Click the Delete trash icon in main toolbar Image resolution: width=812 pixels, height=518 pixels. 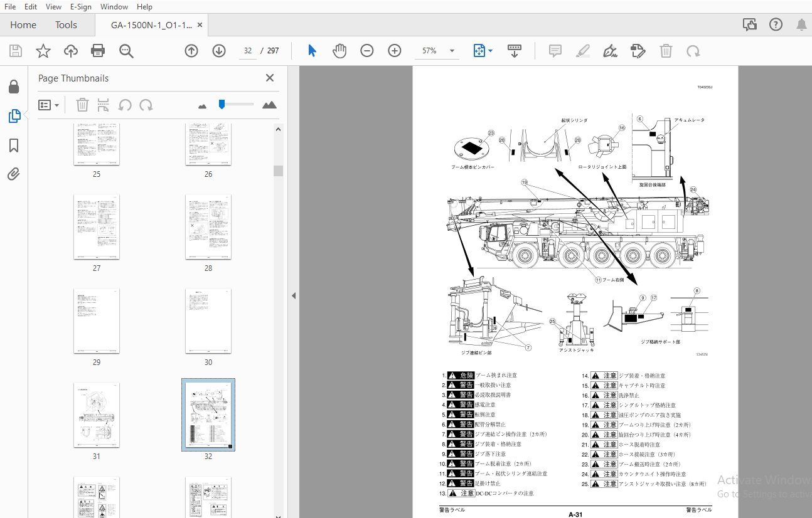point(666,51)
